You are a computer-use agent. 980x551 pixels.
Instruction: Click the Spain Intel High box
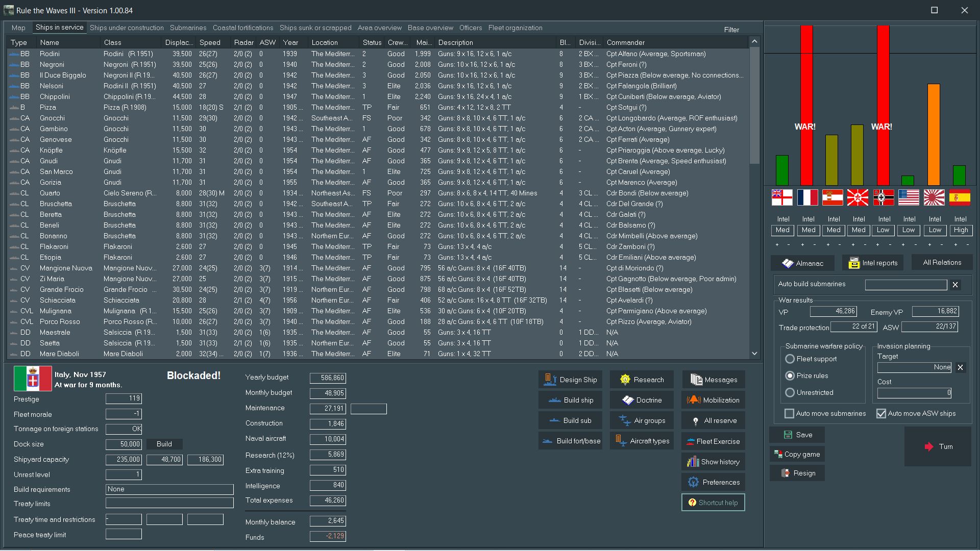click(961, 230)
